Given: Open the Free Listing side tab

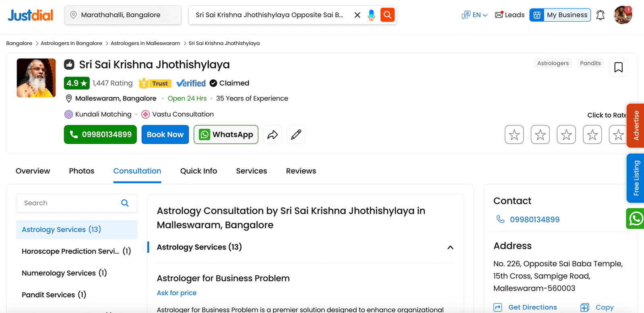Looking at the screenshot, I should (x=636, y=178).
